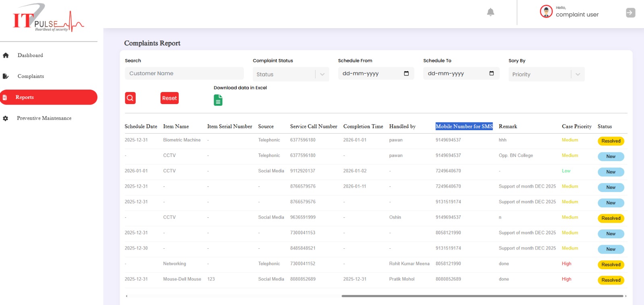Open Schedule From calendar picker icon
Viewport: 644px width, 305px height.
point(406,74)
